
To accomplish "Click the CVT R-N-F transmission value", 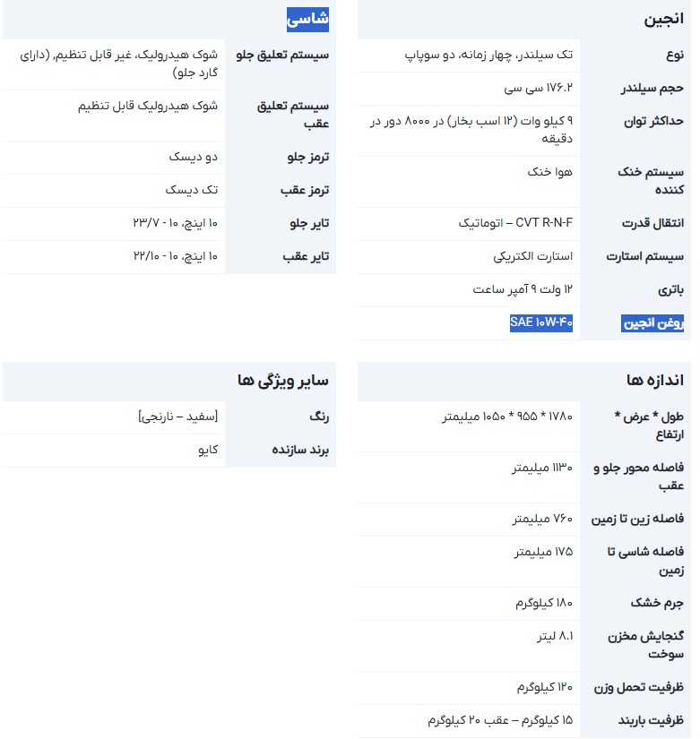I will [515, 223].
